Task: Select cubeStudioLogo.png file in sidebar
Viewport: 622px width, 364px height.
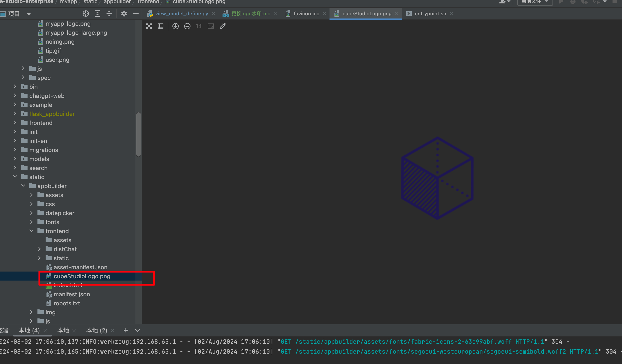Action: (81, 276)
